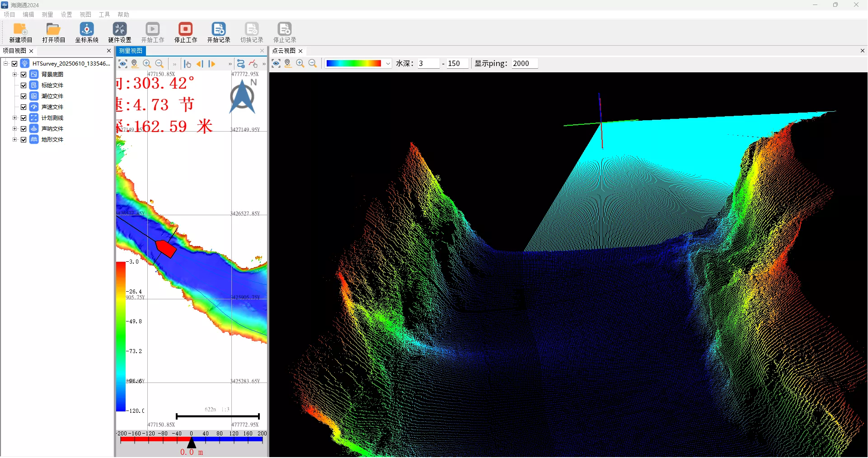Open 坐标系统 coordinate system settings

pyautogui.click(x=87, y=29)
